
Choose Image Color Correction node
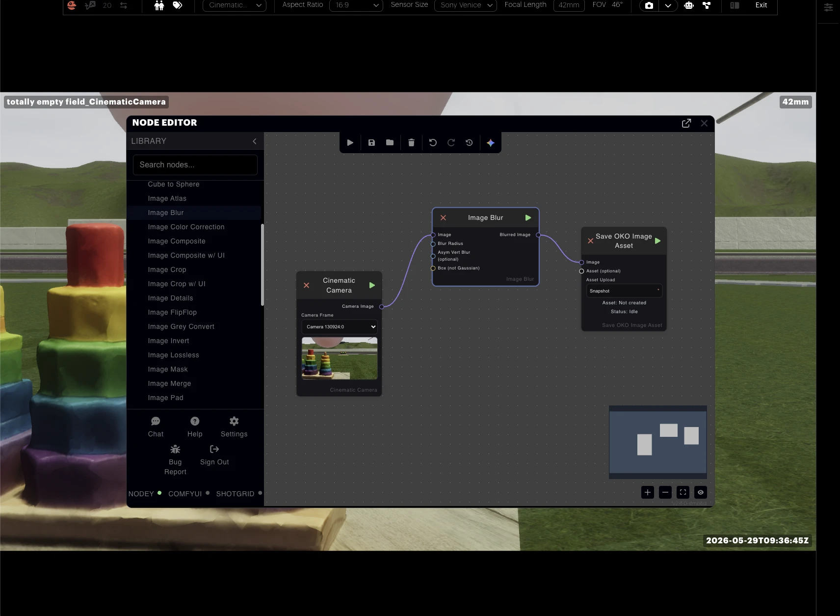(x=186, y=227)
